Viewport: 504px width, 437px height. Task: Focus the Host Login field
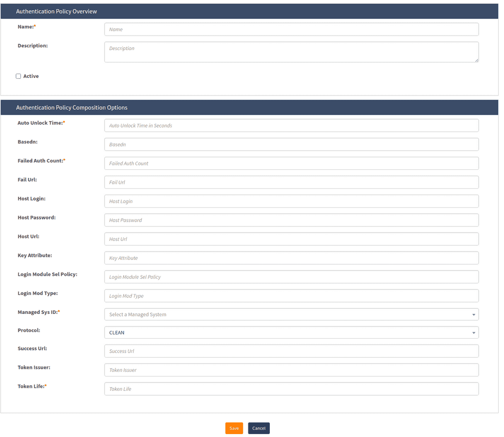pyautogui.click(x=291, y=201)
